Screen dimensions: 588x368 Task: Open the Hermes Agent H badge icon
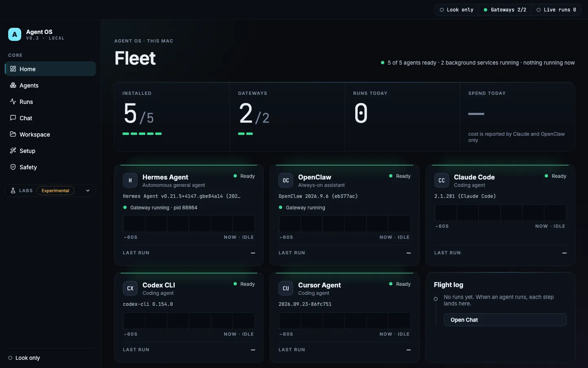pyautogui.click(x=130, y=180)
